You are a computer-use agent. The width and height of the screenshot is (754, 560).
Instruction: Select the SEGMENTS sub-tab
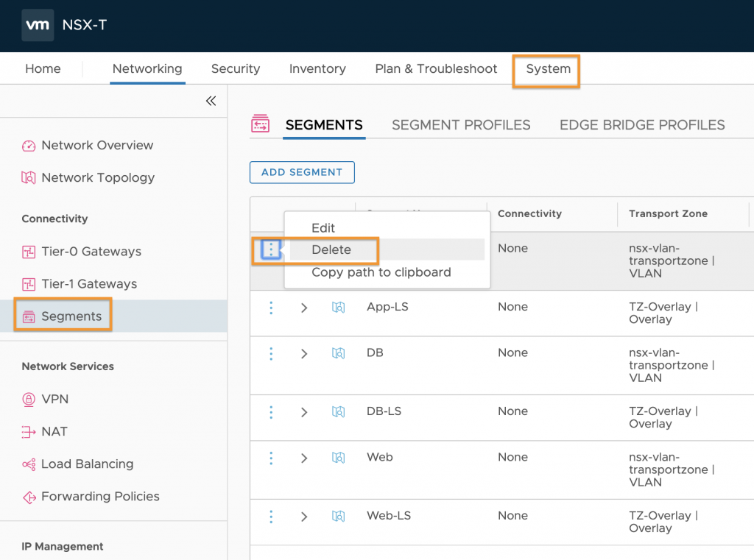click(x=324, y=125)
